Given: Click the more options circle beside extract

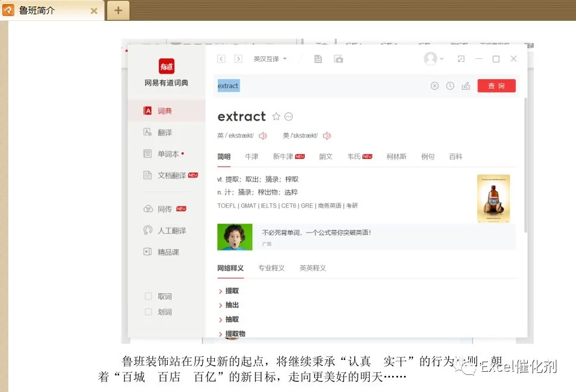Looking at the screenshot, I should [x=289, y=117].
